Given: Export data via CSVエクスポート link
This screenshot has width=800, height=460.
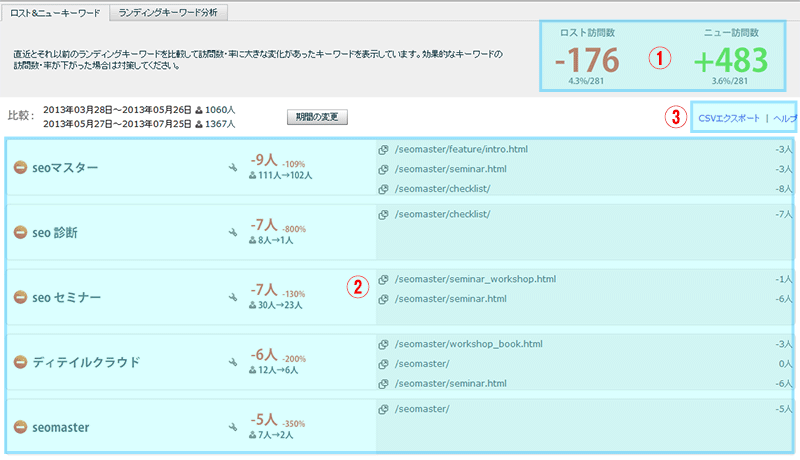Looking at the screenshot, I should (729, 118).
